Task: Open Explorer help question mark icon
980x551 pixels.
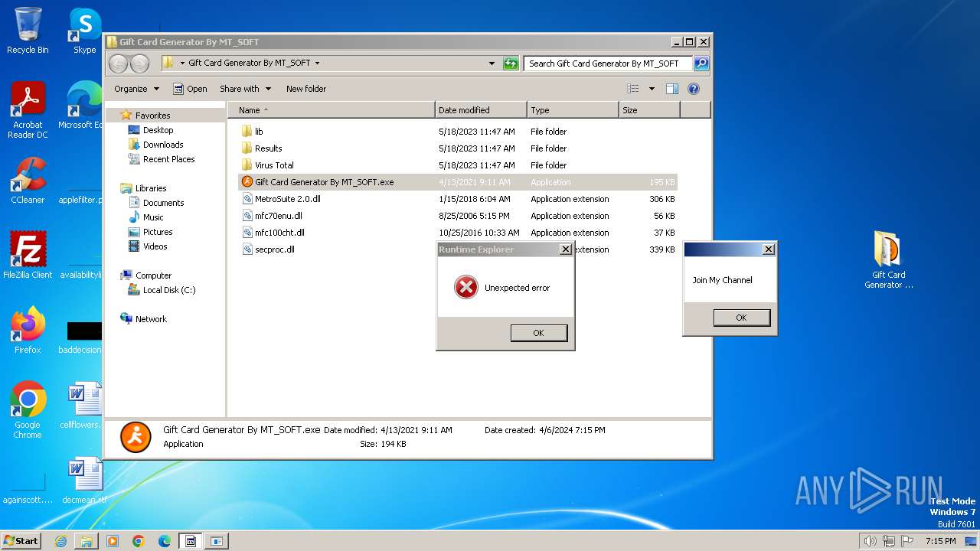Action: click(694, 89)
